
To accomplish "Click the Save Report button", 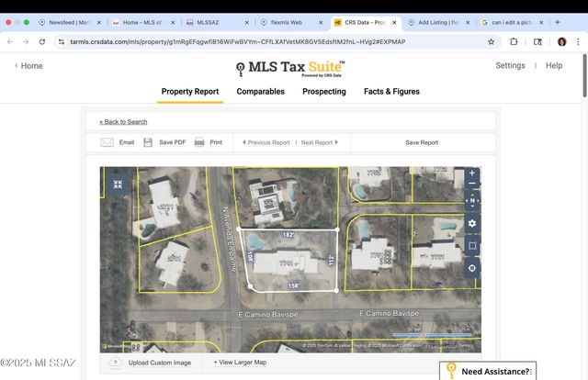I will tap(422, 142).
